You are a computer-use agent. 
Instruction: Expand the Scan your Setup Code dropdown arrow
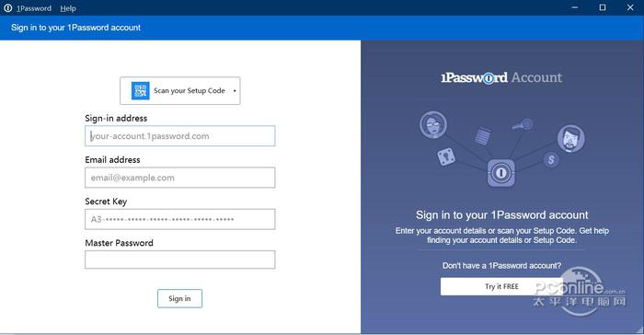pyautogui.click(x=235, y=91)
